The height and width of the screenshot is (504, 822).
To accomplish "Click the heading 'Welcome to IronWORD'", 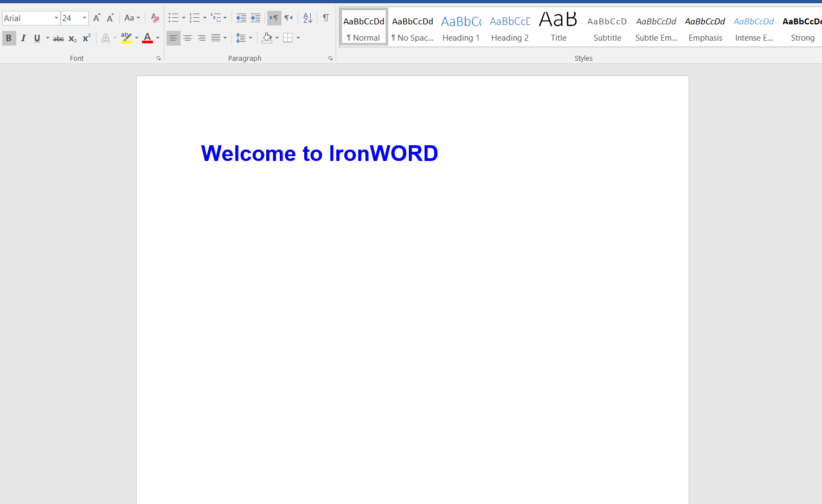I will pyautogui.click(x=319, y=153).
